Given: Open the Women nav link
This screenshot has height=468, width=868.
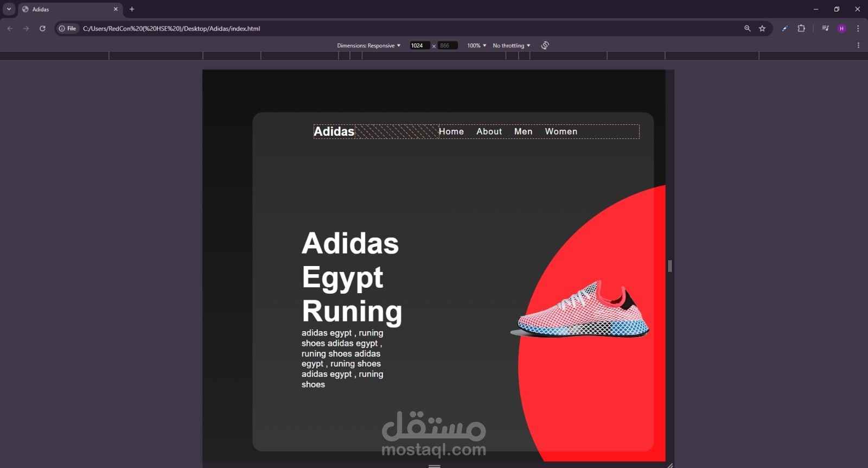Looking at the screenshot, I should click(x=561, y=131).
